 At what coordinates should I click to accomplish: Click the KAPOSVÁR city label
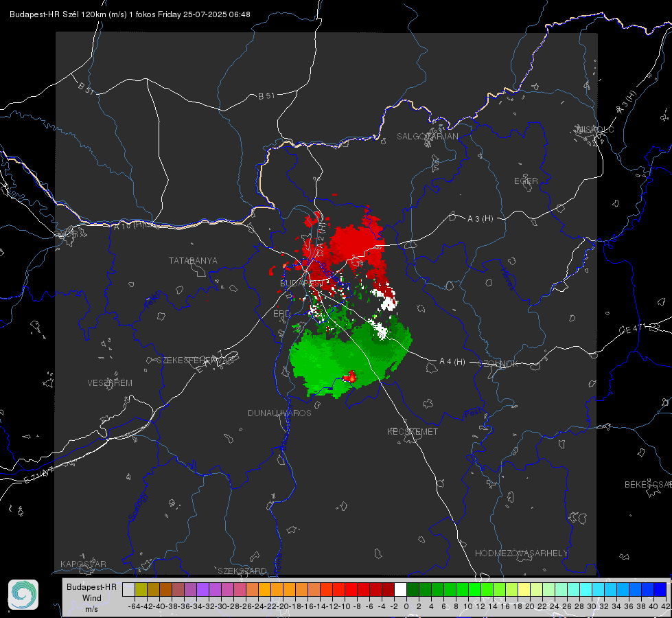83,564
